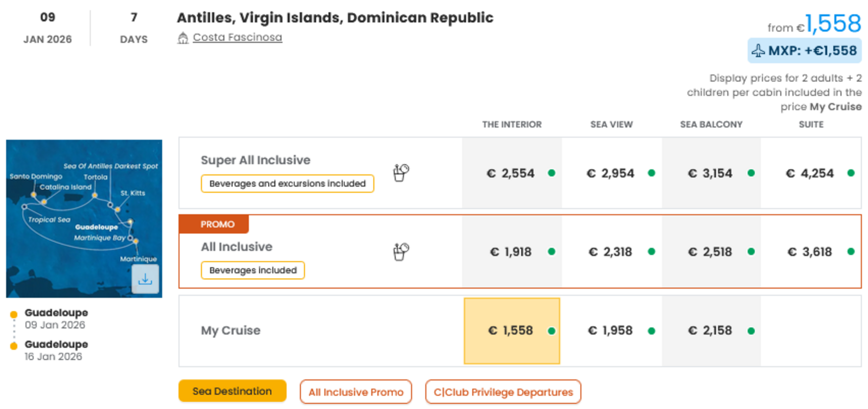Click the ship icon beside Costa Fascinosa
This screenshot has width=868, height=409.
point(183,38)
